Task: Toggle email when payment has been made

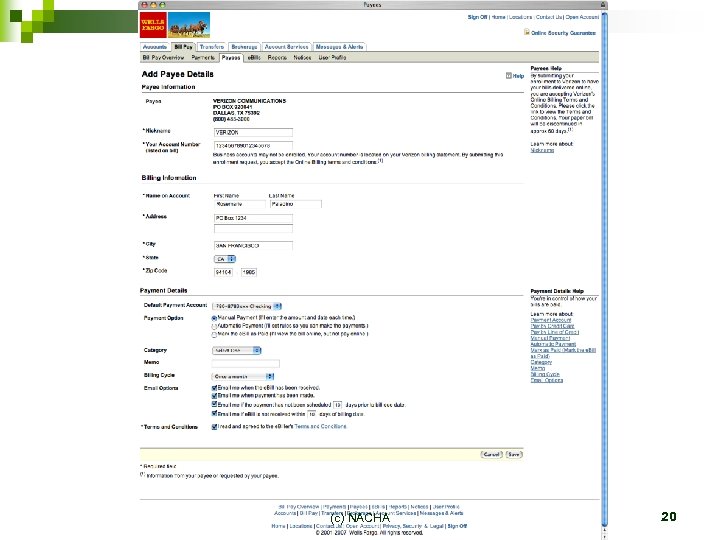Action: click(x=214, y=395)
